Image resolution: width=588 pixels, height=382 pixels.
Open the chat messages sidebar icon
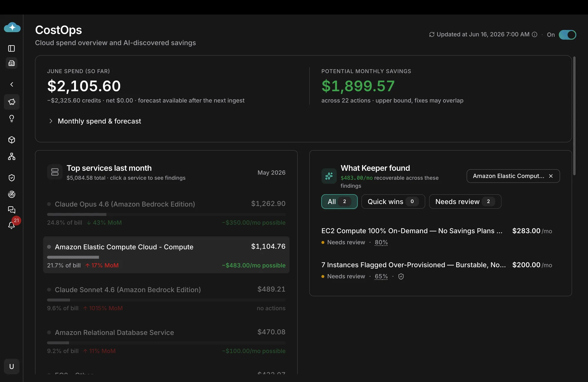tap(11, 210)
